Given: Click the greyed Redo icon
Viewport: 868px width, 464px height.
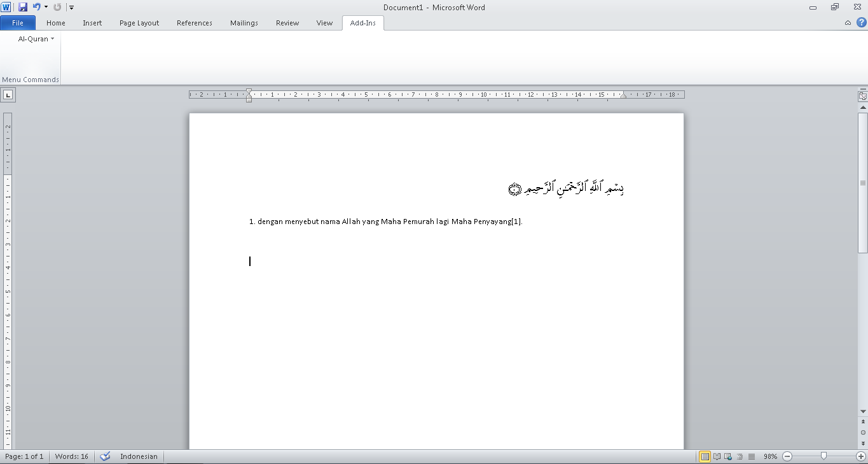Looking at the screenshot, I should click(57, 7).
